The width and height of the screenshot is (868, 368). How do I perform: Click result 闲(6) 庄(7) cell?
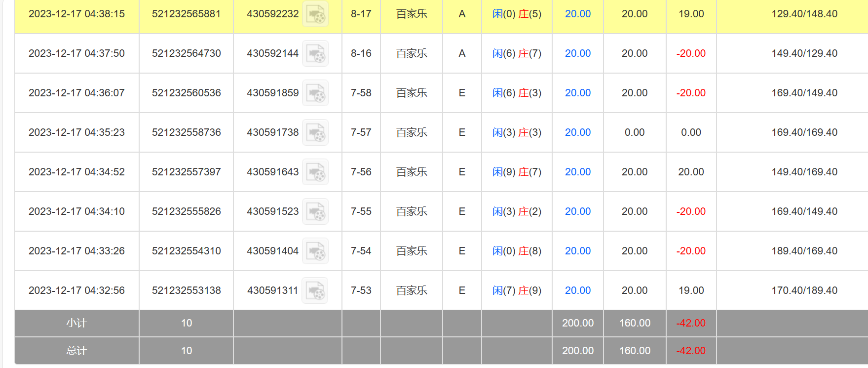tap(517, 53)
